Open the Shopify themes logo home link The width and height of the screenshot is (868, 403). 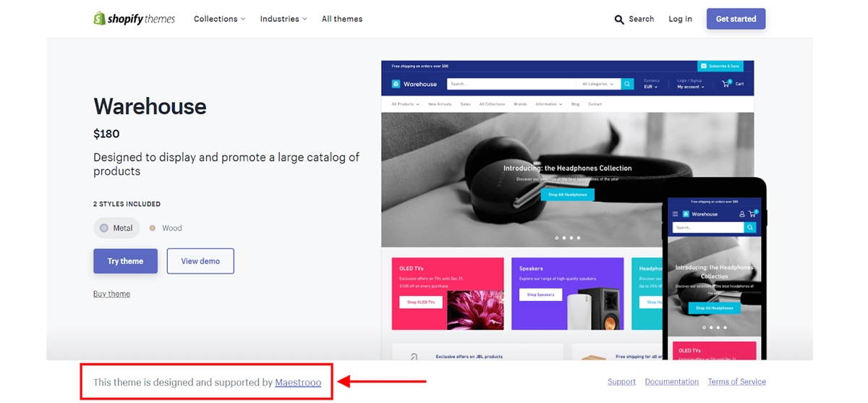pyautogui.click(x=135, y=19)
